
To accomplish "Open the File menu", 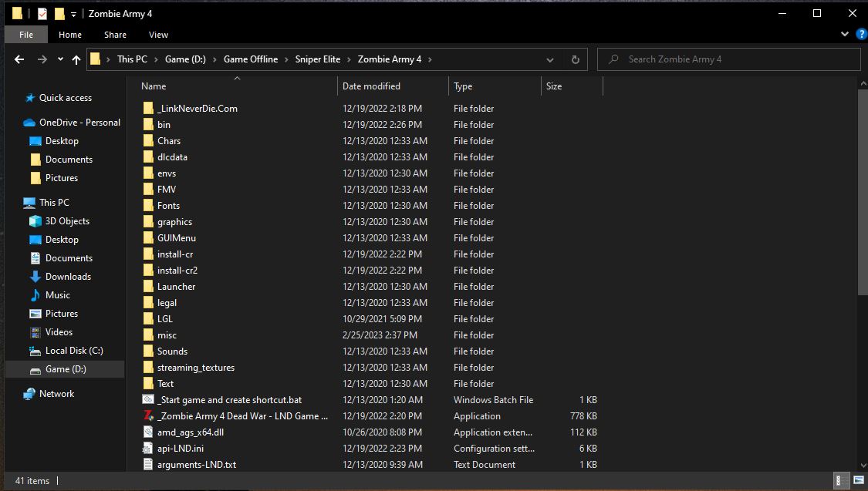I will click(25, 35).
